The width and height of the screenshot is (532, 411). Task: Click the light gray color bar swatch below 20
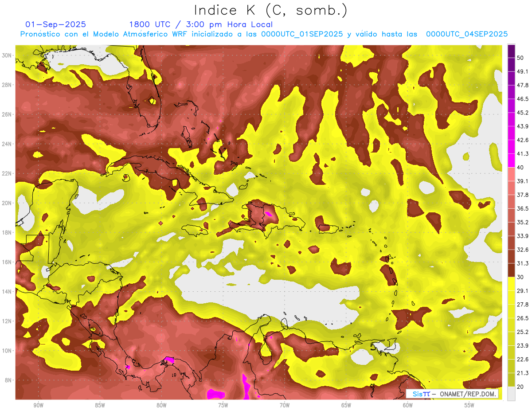tap(511, 393)
